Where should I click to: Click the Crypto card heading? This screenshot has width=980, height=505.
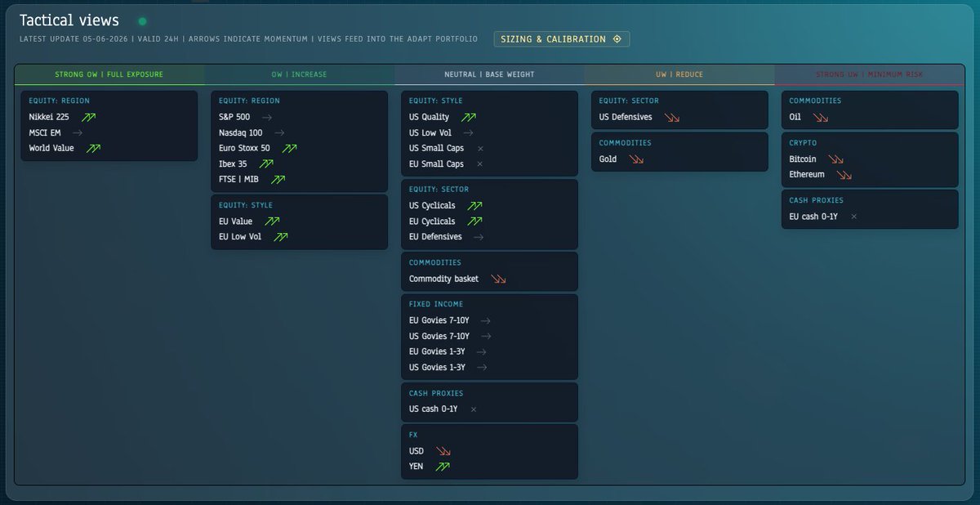[803, 143]
